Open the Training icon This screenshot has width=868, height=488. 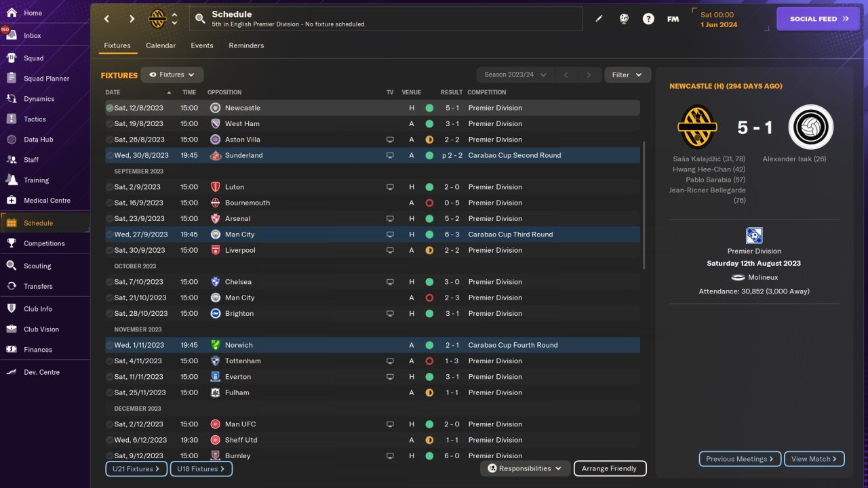pos(12,180)
